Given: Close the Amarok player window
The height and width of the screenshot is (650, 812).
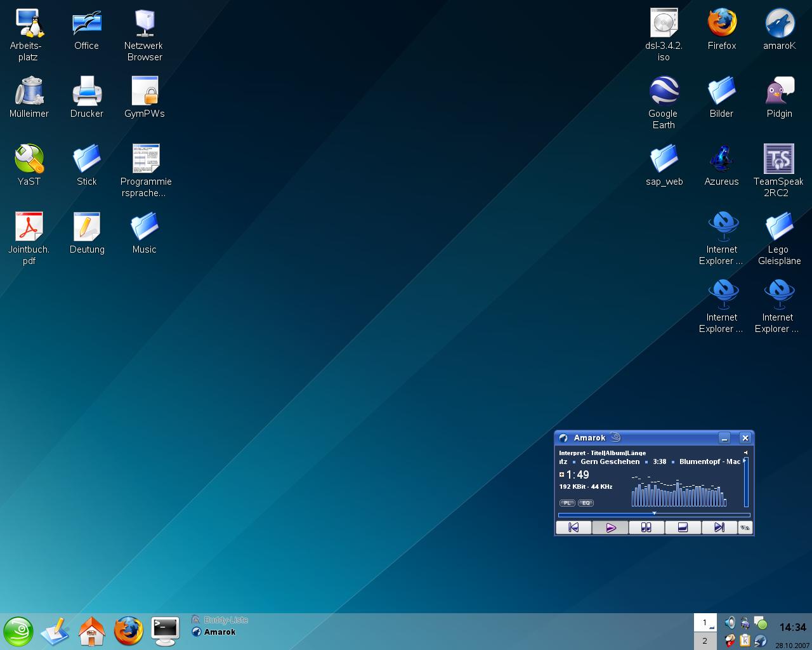Looking at the screenshot, I should pos(745,438).
